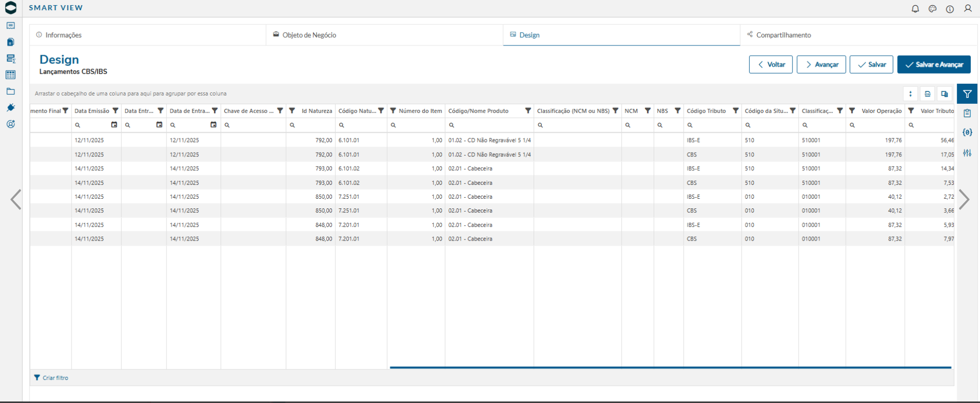The height and width of the screenshot is (403, 980).
Task: Open the folder icon in the left sidebar
Action: click(x=11, y=91)
